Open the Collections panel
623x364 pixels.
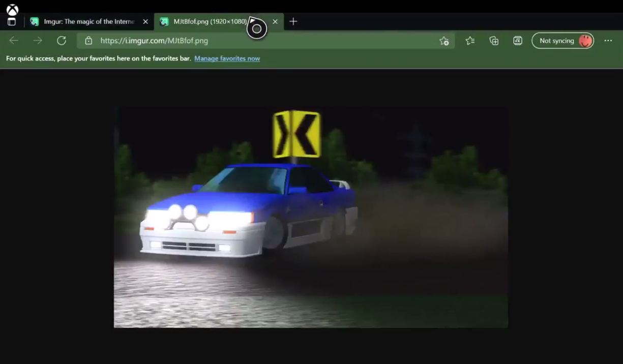[x=493, y=41]
